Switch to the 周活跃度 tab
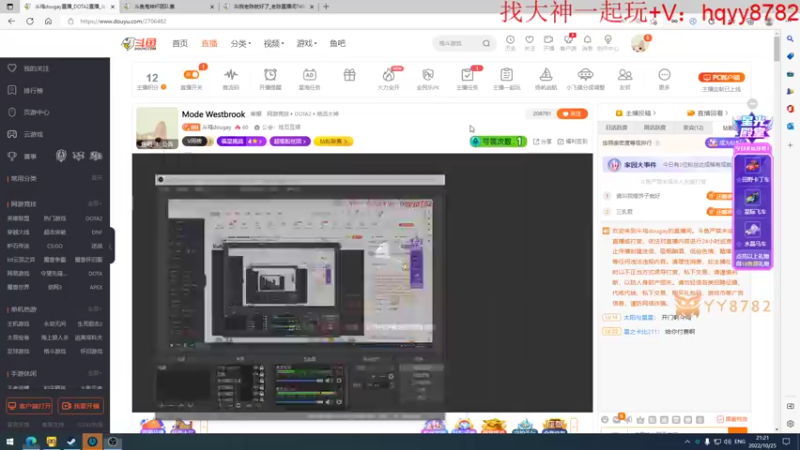Screen dimensions: 800x450 655,128
